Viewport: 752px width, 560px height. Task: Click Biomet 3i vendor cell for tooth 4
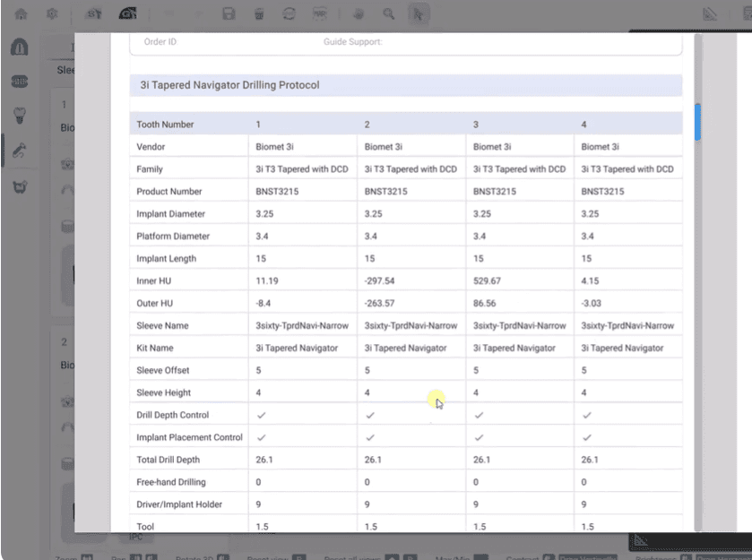pyautogui.click(x=600, y=147)
